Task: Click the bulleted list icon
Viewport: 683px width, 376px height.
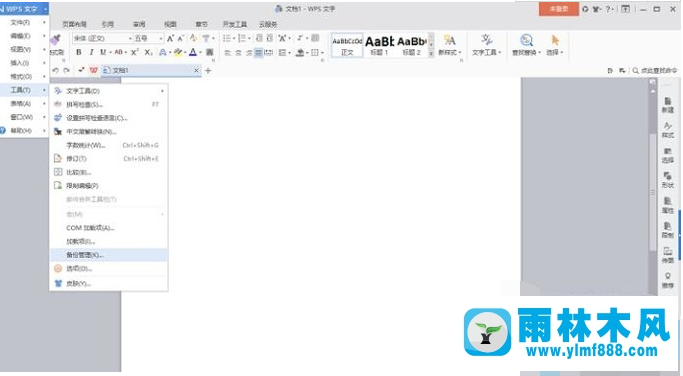Action: 227,38
